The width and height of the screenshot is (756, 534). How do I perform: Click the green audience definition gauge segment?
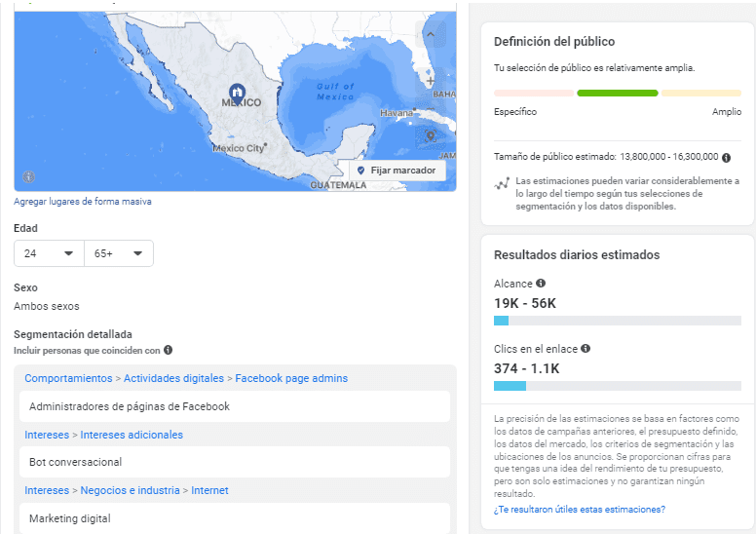[x=617, y=94]
